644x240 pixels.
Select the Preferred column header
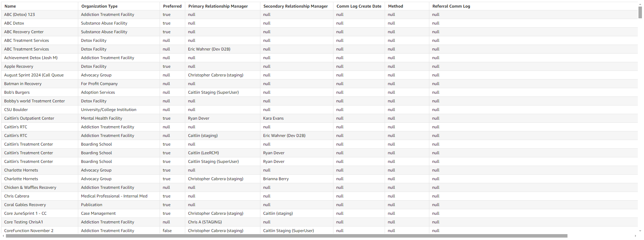[x=172, y=6]
